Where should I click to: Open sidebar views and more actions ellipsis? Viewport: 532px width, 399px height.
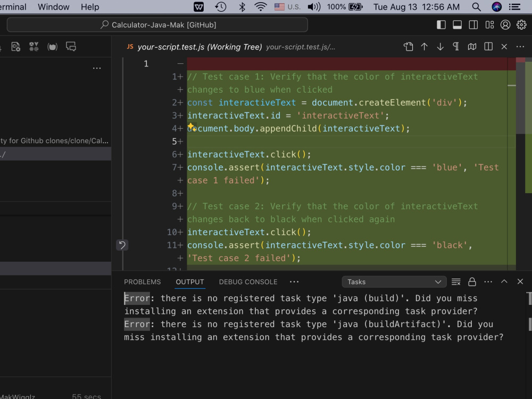pos(97,68)
